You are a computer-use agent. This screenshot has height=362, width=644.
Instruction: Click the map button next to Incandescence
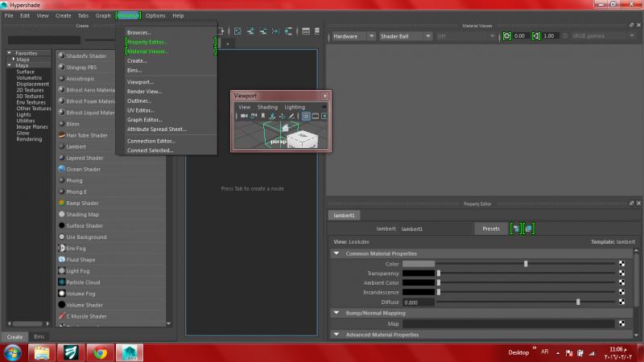click(x=621, y=292)
